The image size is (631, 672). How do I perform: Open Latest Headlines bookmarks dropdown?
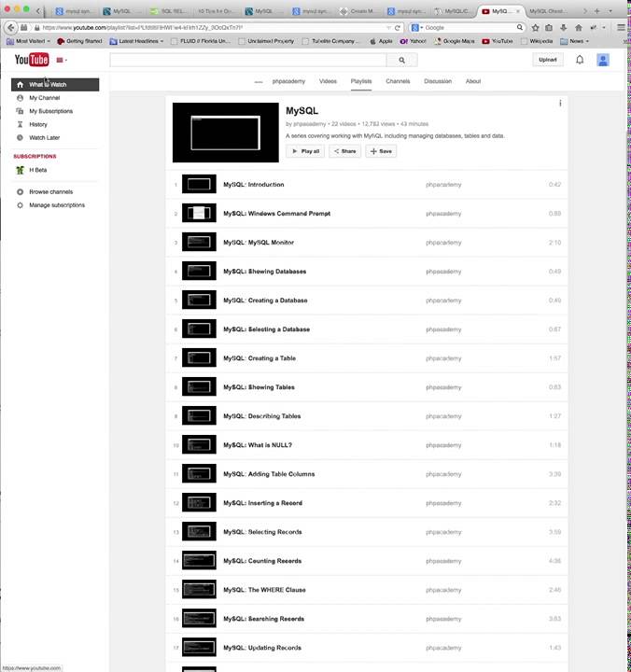(136, 41)
